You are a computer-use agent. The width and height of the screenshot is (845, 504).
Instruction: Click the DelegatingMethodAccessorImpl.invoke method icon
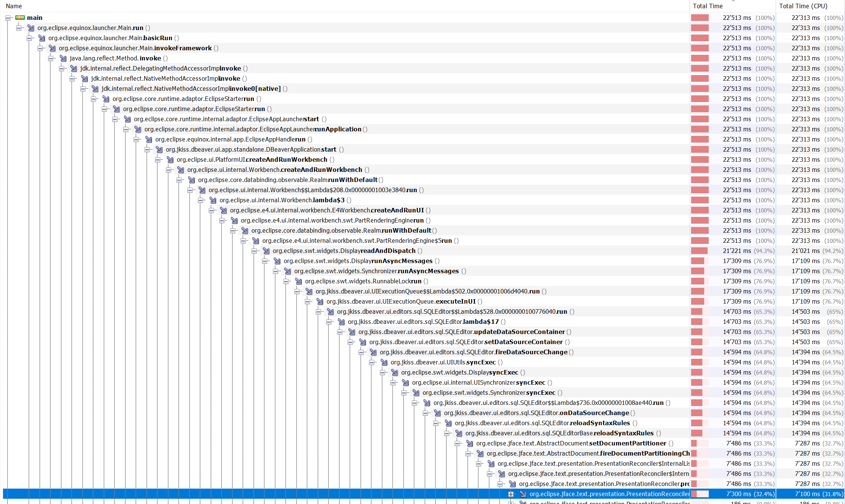(x=74, y=68)
